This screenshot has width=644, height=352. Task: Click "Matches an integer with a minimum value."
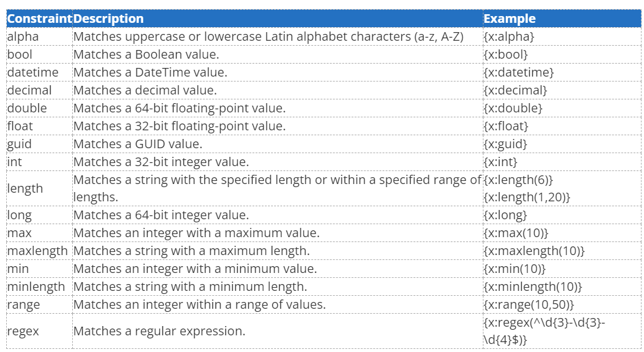194,269
